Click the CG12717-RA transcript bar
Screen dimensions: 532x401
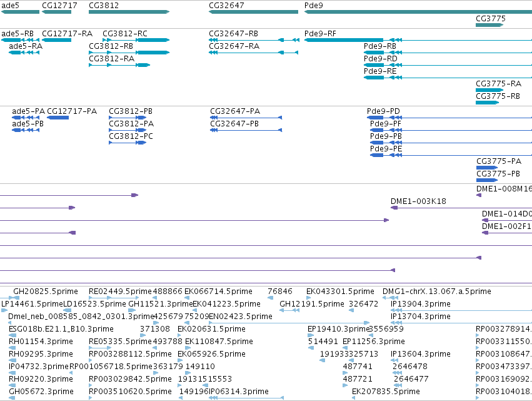tap(56, 40)
